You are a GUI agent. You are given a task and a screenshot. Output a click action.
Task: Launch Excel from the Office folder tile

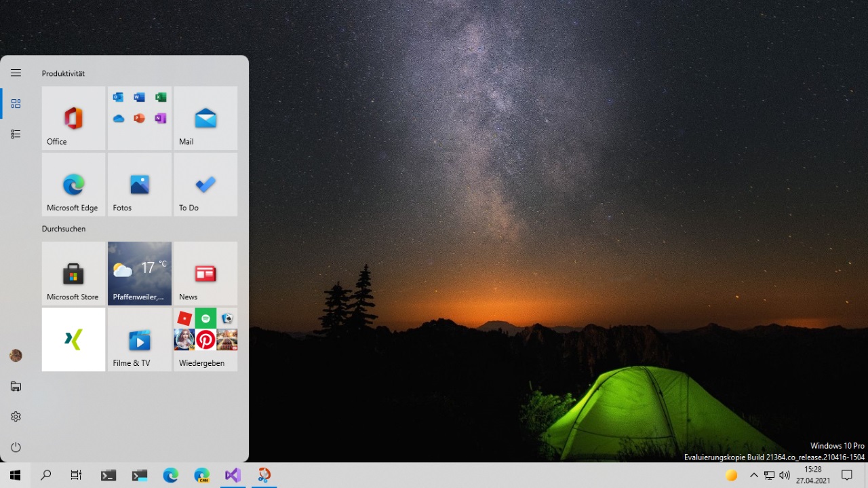click(161, 97)
